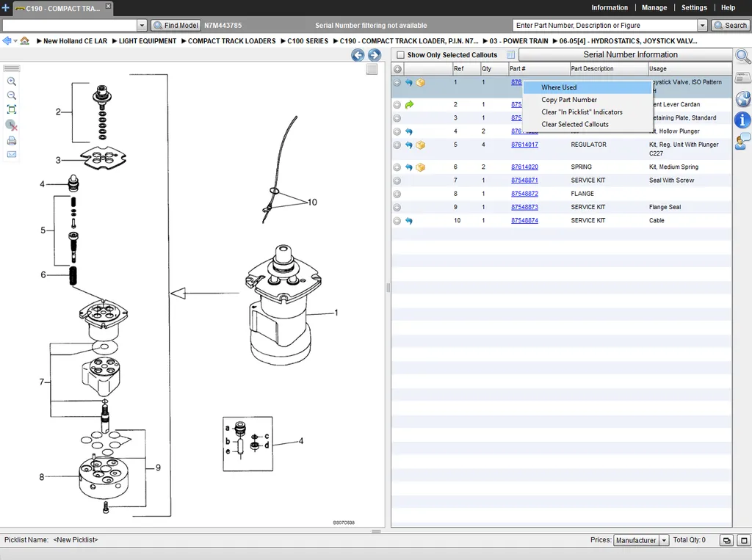Click yellow box icon on row 1
The width and height of the screenshot is (752, 560).
(x=421, y=82)
